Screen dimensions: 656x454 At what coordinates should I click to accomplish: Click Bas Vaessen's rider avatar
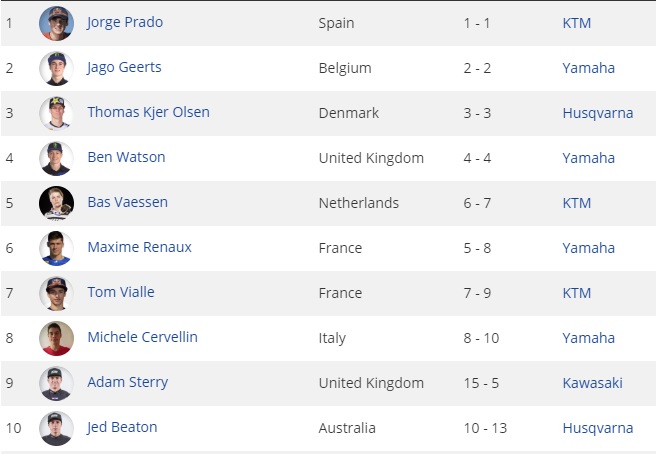click(56, 203)
